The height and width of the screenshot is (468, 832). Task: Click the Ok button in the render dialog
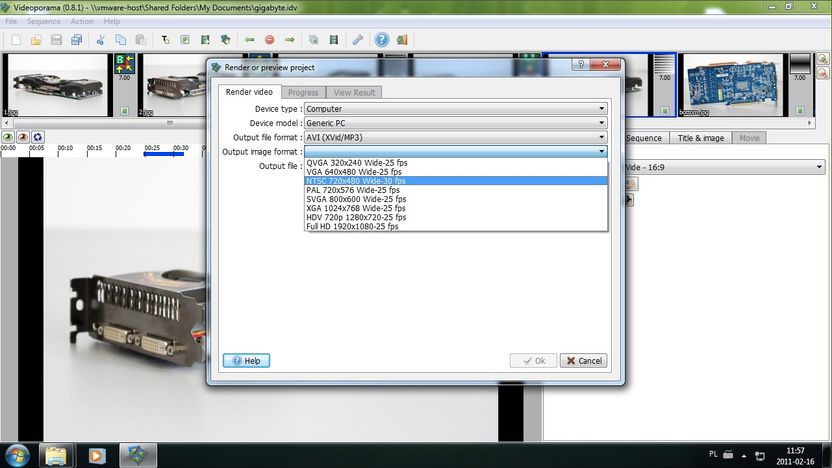[x=533, y=361]
